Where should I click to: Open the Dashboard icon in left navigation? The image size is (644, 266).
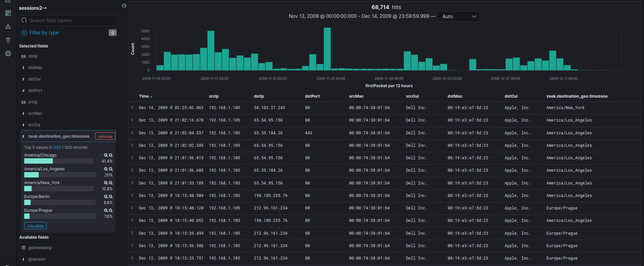[8, 13]
